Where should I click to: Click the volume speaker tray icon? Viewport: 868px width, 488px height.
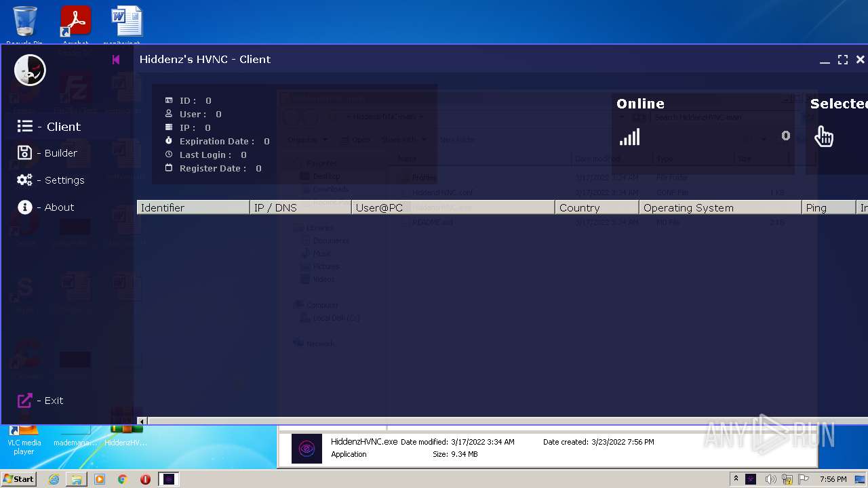click(x=770, y=479)
